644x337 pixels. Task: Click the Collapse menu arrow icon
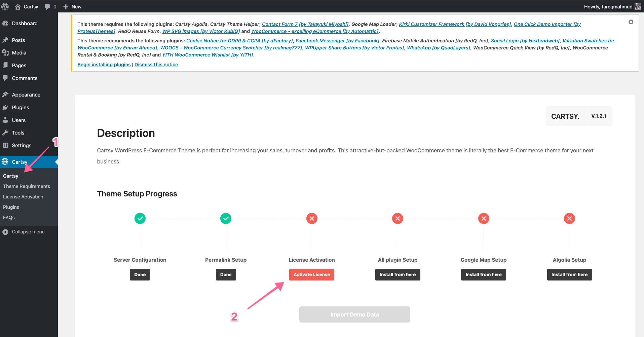coord(5,232)
